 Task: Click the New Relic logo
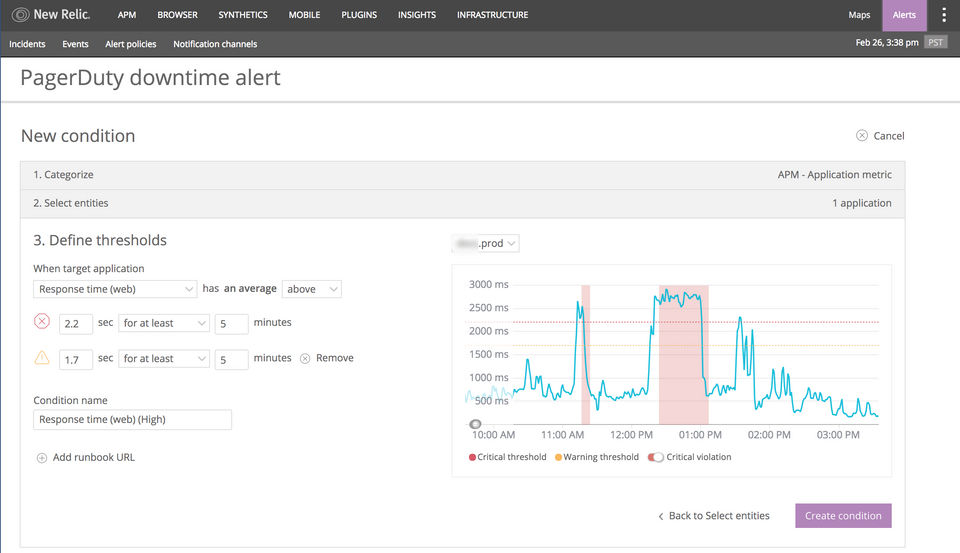51,14
